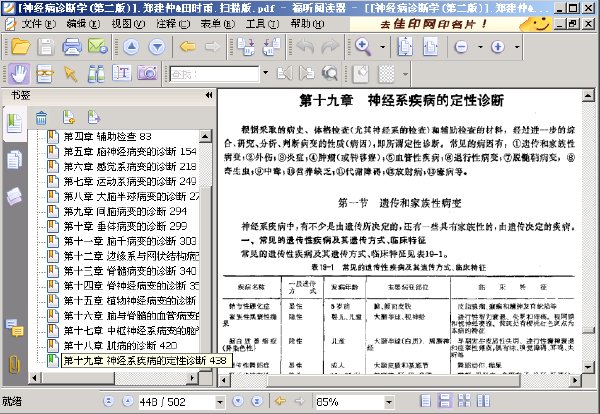600x414 pixels.
Task: Select the Hand tool
Action: 19,73
